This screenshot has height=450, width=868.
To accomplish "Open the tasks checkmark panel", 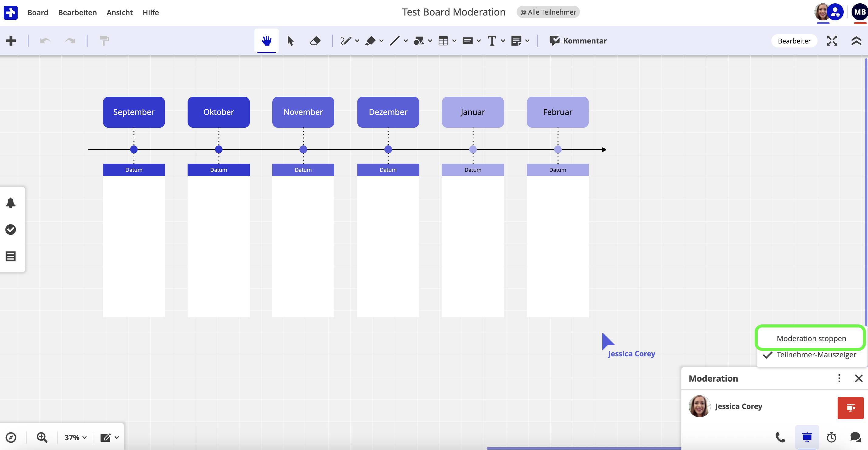I will (x=11, y=230).
